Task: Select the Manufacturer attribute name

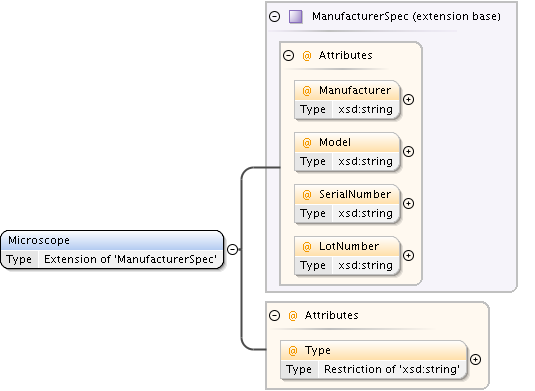Action: pos(355,90)
